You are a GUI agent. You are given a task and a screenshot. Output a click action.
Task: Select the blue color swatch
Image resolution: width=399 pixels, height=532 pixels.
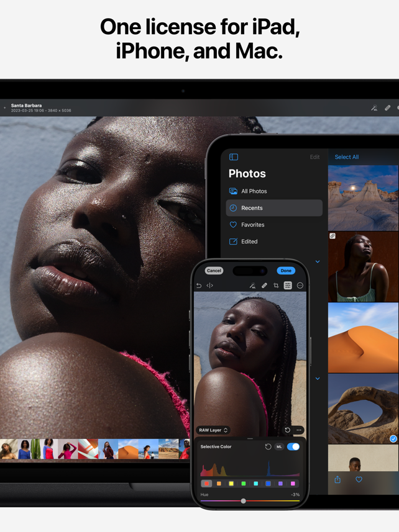point(268,484)
